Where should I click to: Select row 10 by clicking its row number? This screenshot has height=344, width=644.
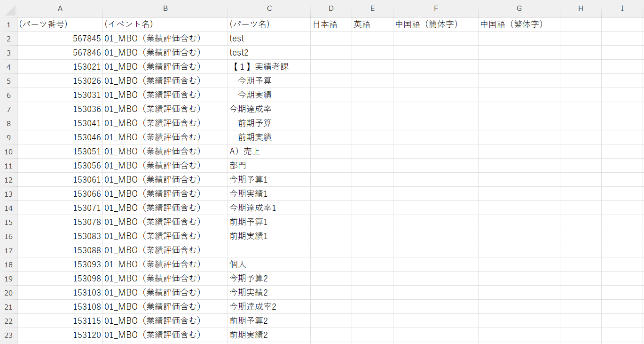tap(8, 151)
